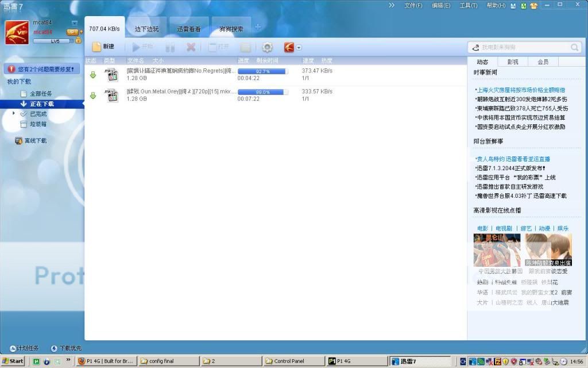Click the VIP avatar picture

17,32
